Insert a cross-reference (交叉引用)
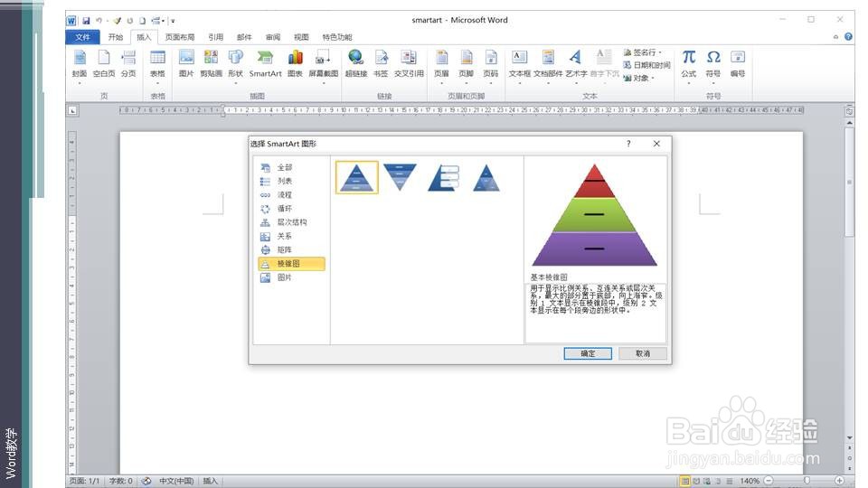 pyautogui.click(x=409, y=65)
